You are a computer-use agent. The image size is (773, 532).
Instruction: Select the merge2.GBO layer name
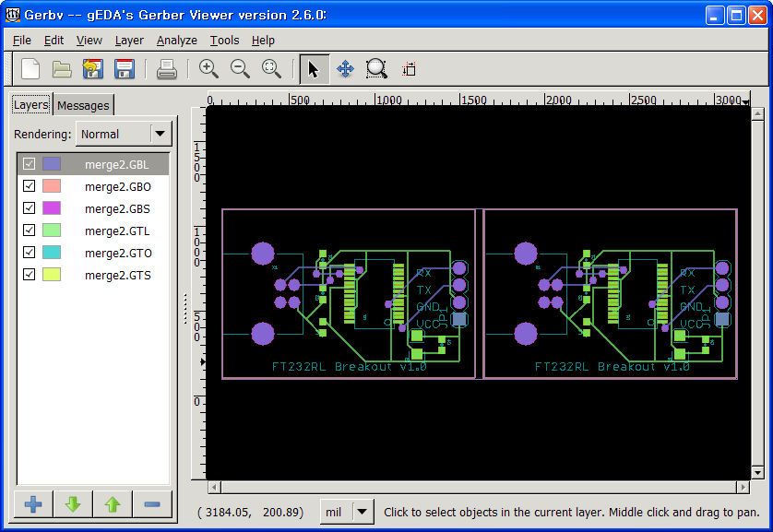point(118,186)
